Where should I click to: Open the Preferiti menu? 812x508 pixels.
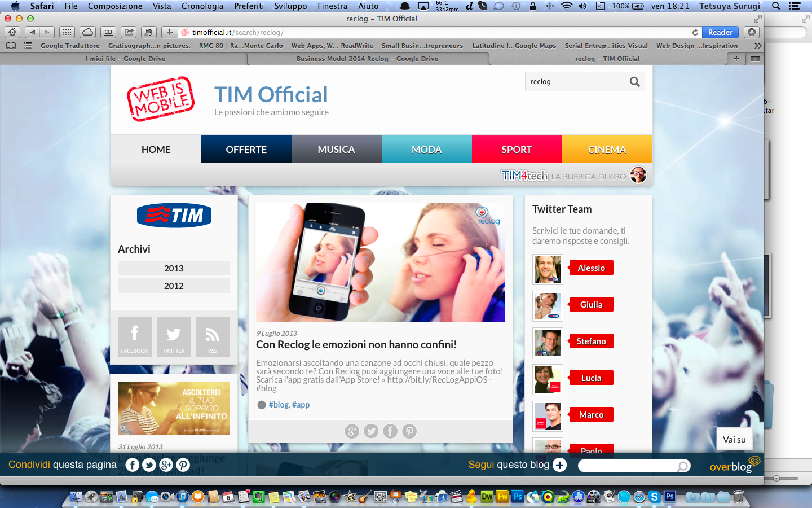[249, 6]
